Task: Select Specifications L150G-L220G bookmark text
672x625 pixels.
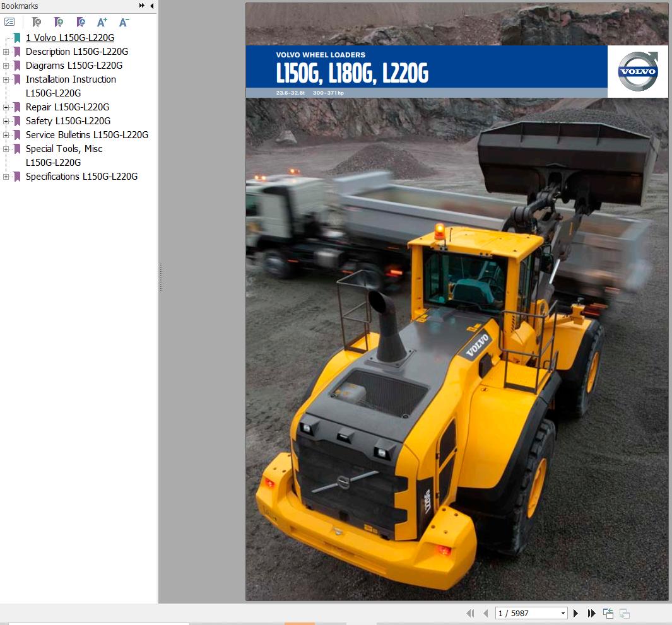Action: 81,177
